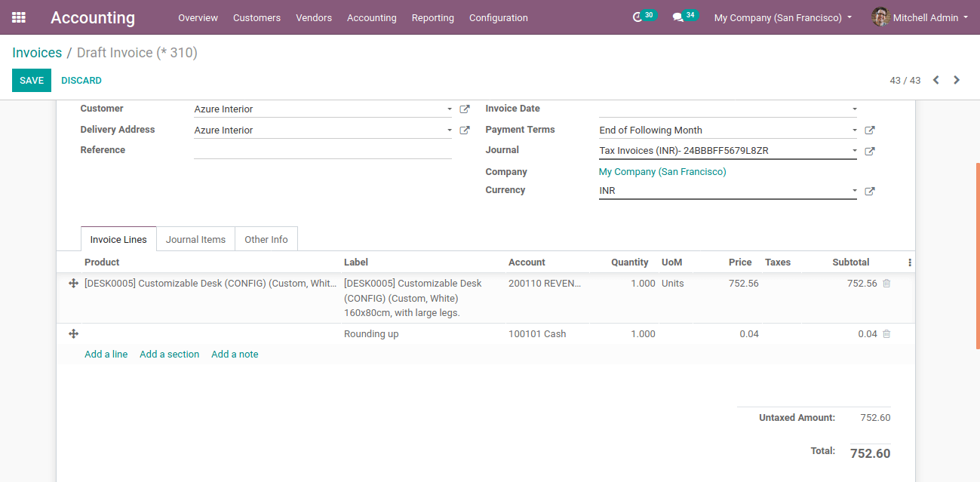Open the Customer external link icon
The width and height of the screenshot is (980, 482).
pyautogui.click(x=465, y=109)
